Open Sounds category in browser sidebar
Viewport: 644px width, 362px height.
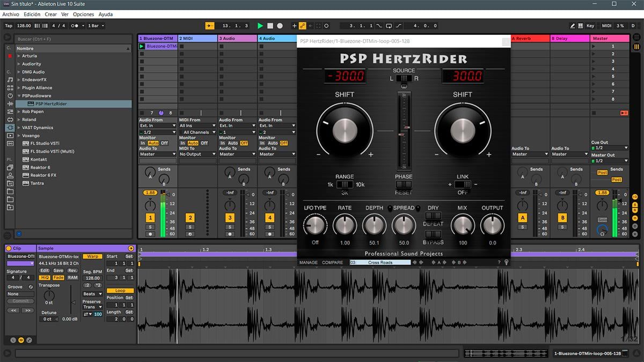(10, 79)
